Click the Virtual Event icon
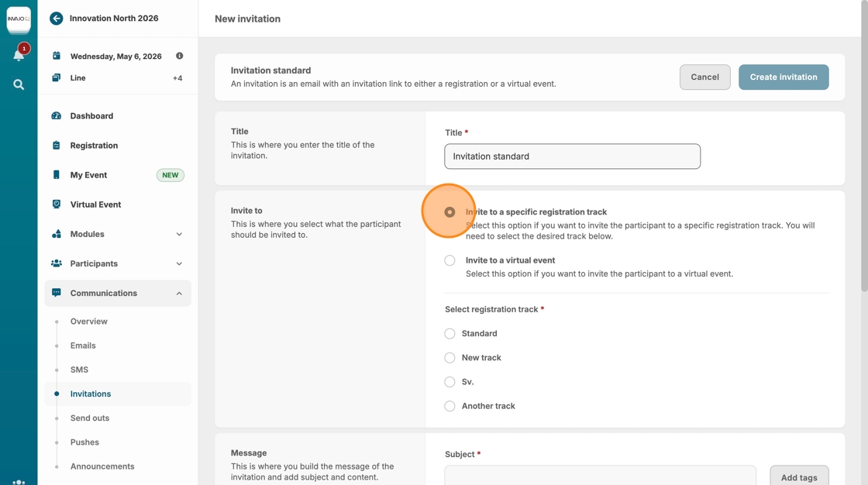Image resolution: width=868 pixels, height=485 pixels. [57, 205]
